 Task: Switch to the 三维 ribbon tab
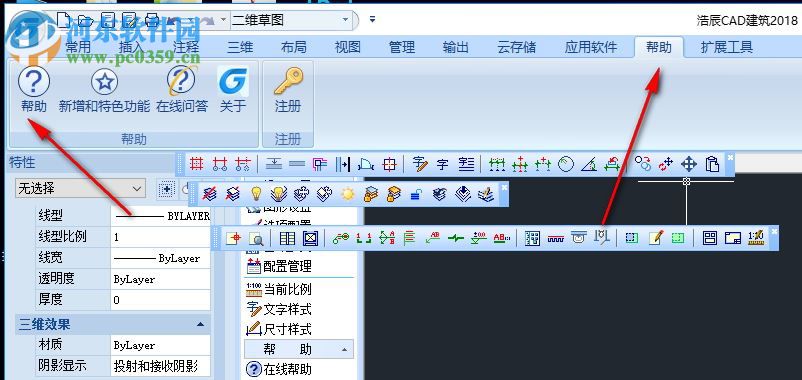pos(240,47)
